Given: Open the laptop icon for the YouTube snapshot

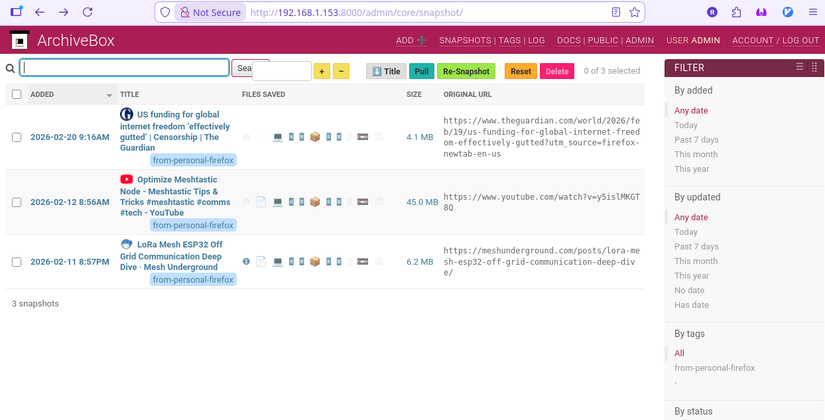Looking at the screenshot, I should [x=278, y=202].
